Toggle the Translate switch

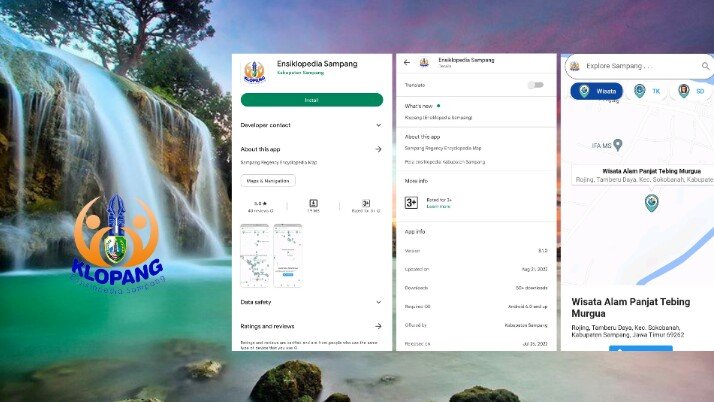click(x=536, y=85)
